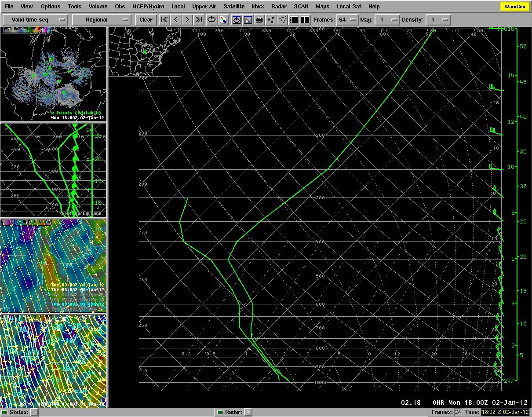
Task: Click the green Radar indicator light
Action: click(220, 412)
